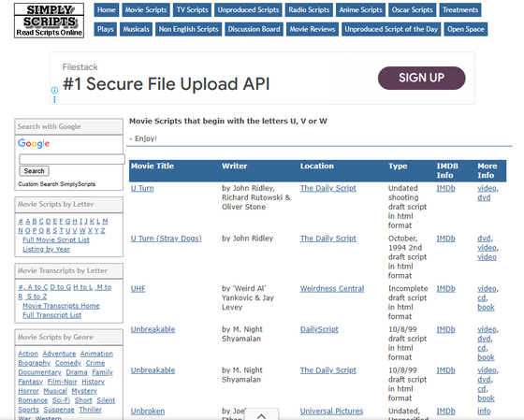
Task: Open Movie Reviews
Action: pyautogui.click(x=313, y=29)
